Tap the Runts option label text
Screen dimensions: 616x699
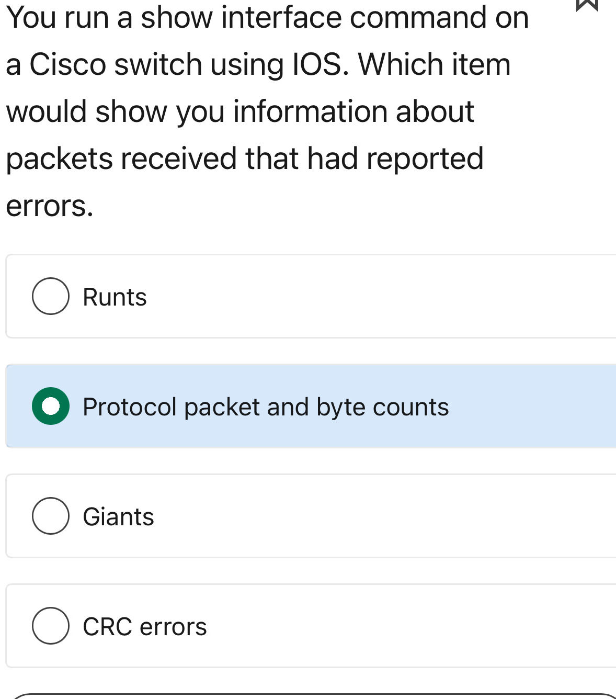coord(115,297)
